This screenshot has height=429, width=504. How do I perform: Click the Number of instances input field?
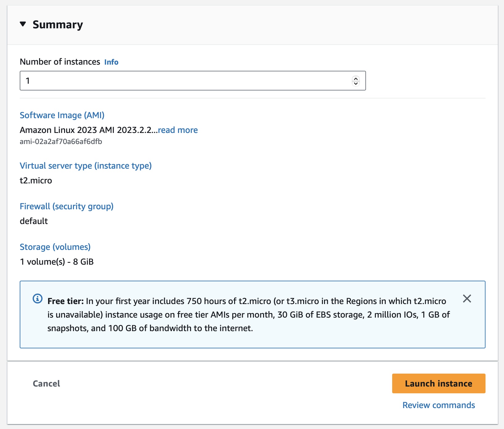tap(185, 81)
